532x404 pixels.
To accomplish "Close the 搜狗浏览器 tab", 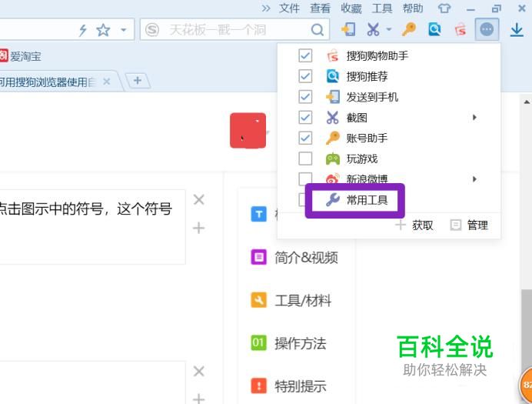I will [107, 82].
